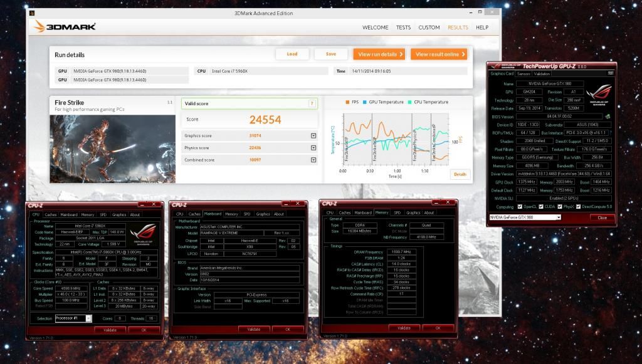Click the ROG logo in GPU-Z

(x=599, y=95)
